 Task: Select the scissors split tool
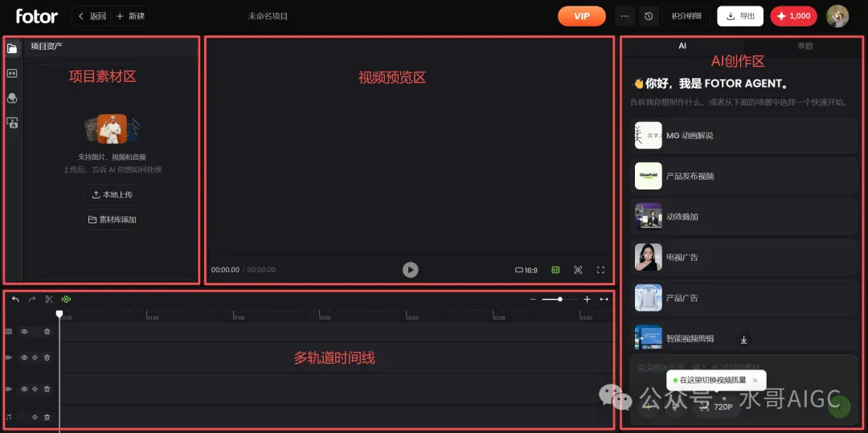click(x=49, y=299)
